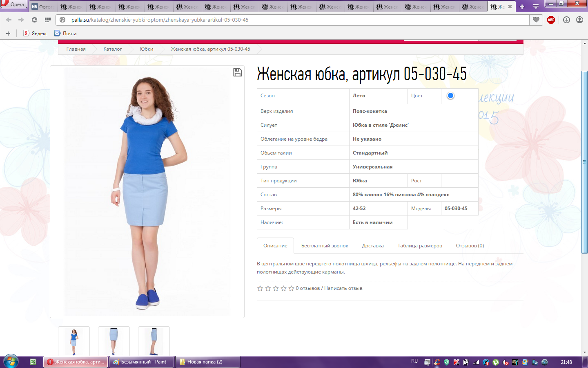Click the user account profile icon
The width and height of the screenshot is (588, 368).
[579, 20]
